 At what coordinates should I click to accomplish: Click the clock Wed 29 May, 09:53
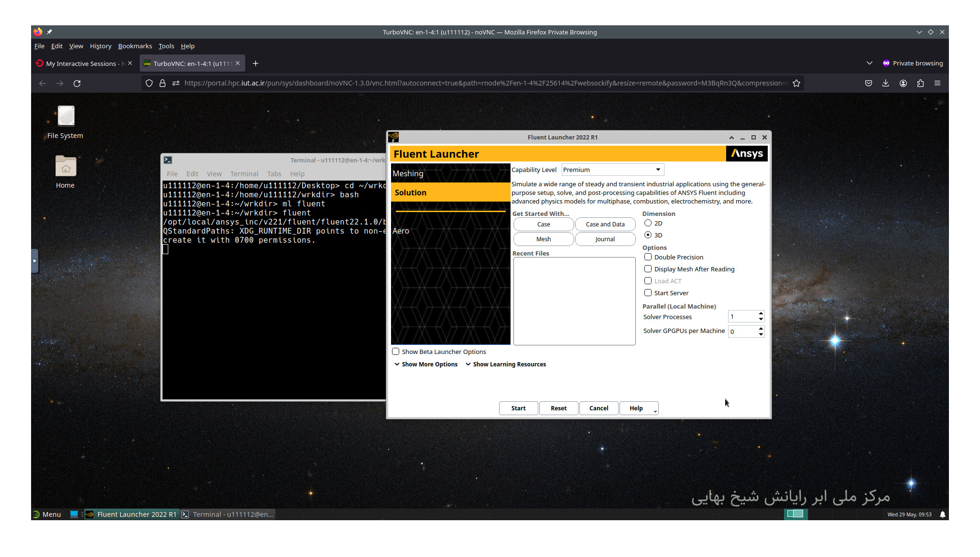(909, 514)
